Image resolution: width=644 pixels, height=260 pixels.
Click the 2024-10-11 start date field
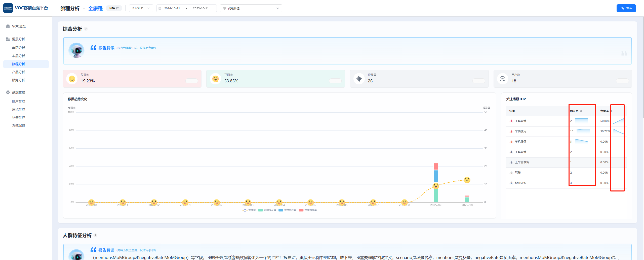(x=172, y=8)
